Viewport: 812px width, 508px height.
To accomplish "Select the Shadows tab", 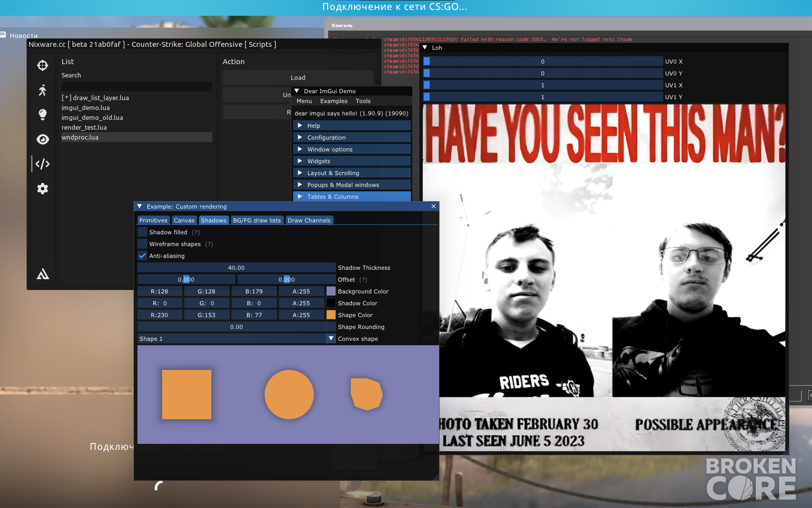I will click(x=214, y=220).
